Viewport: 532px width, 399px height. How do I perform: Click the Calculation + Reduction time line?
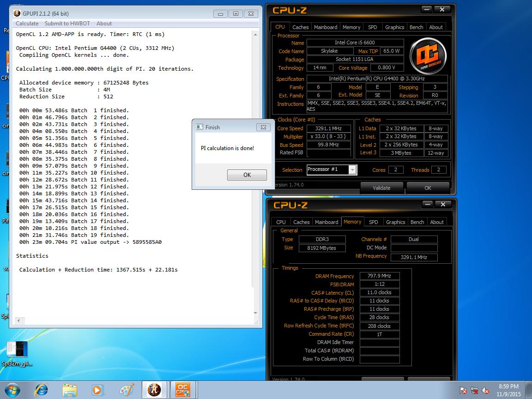point(98,270)
